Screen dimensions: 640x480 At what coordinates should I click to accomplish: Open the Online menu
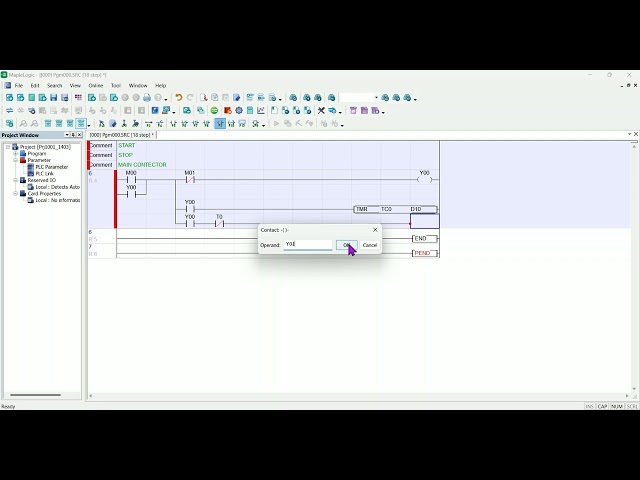[x=96, y=85]
